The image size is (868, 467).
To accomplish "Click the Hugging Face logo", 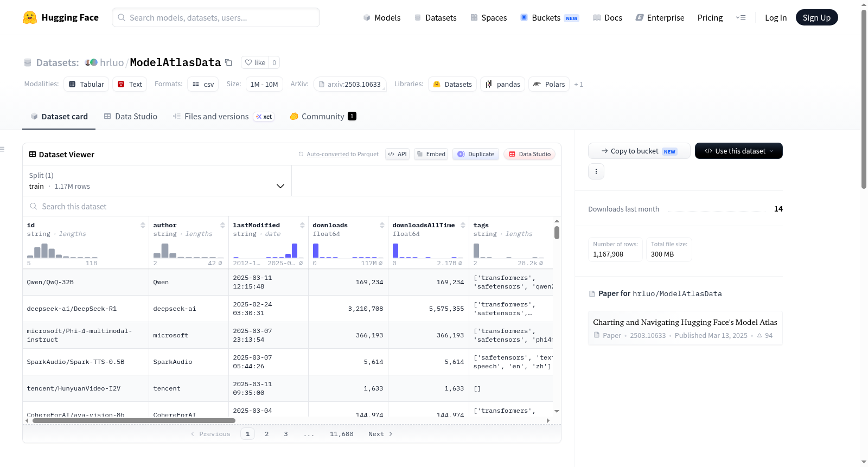I will (61, 17).
